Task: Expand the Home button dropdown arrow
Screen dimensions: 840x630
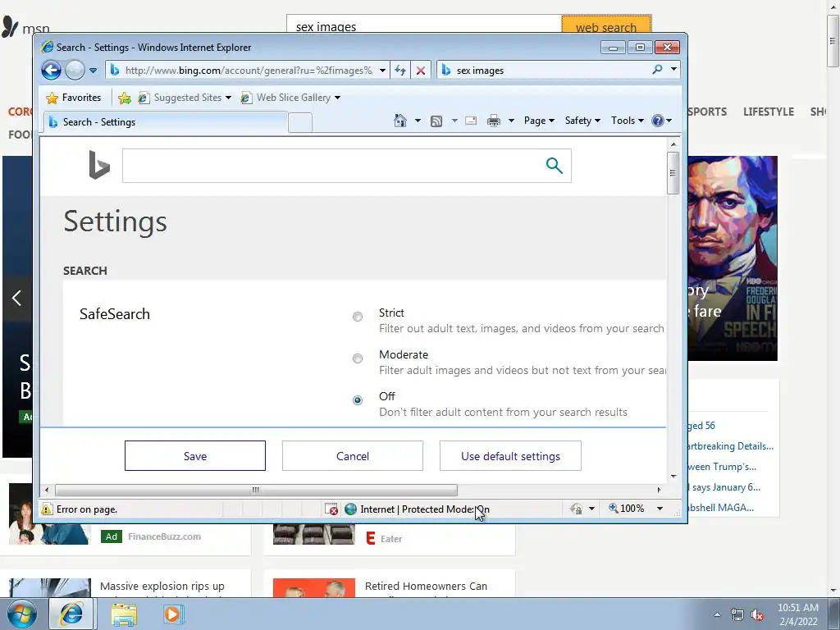Action: 418,121
